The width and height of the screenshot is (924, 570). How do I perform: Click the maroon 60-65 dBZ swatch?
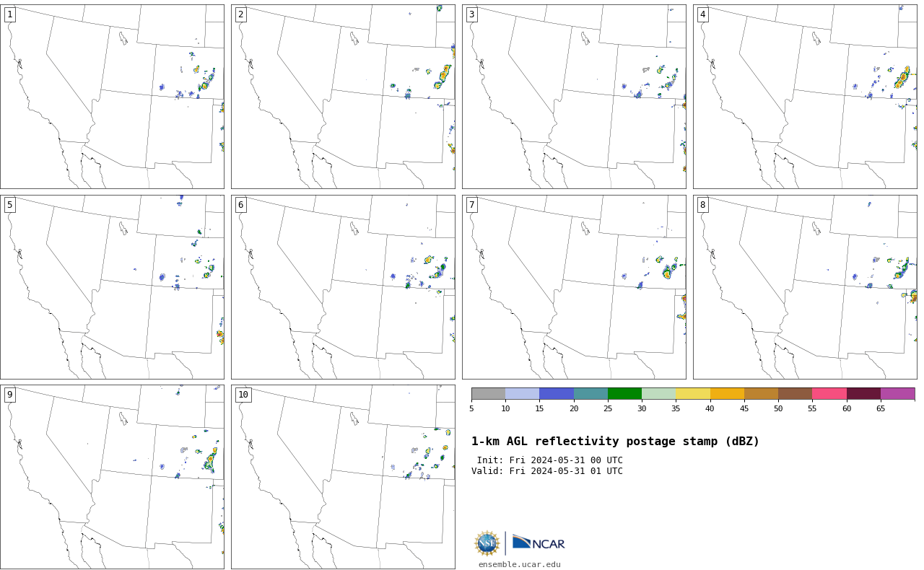tap(863, 394)
